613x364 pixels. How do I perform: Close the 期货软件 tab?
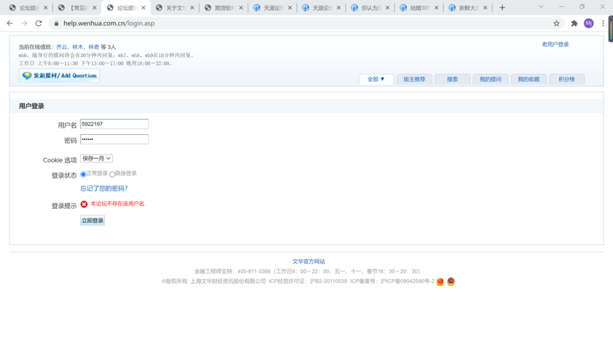(x=241, y=7)
